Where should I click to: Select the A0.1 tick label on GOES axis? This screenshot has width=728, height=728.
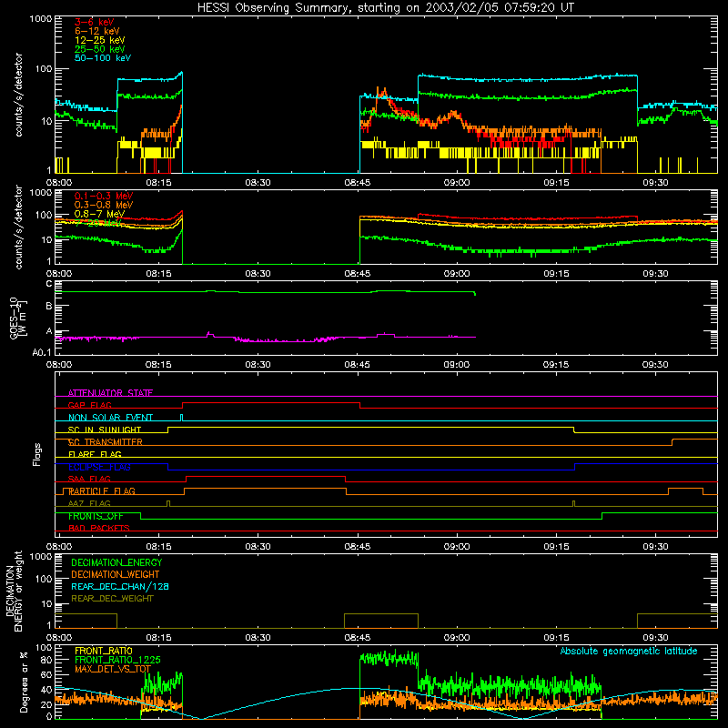42,352
